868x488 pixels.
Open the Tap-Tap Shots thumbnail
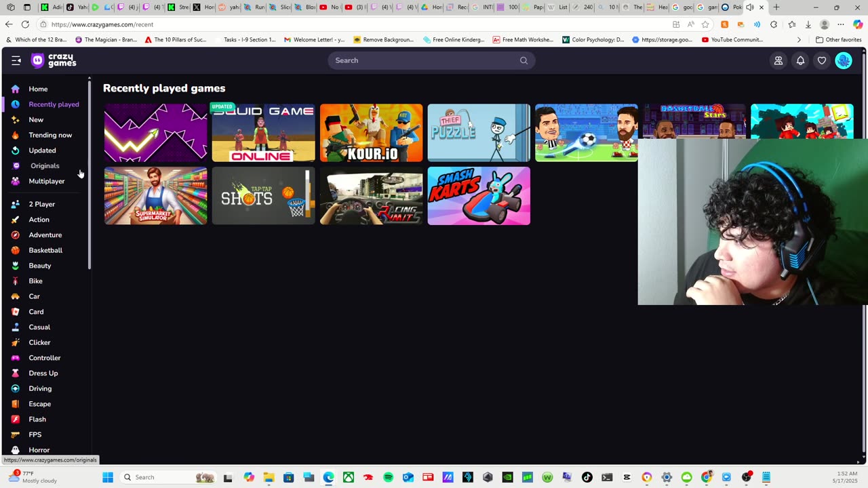(263, 196)
